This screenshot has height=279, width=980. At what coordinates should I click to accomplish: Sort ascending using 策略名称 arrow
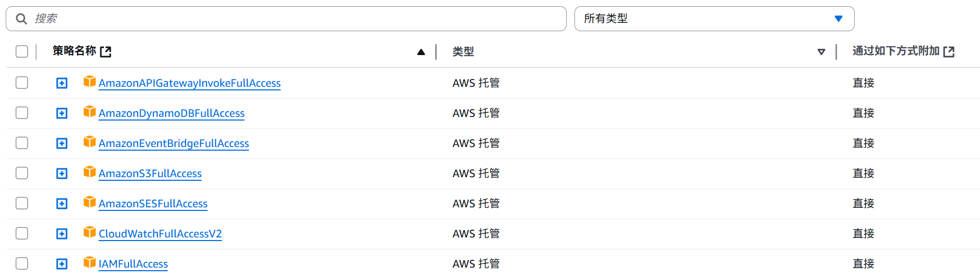click(421, 52)
